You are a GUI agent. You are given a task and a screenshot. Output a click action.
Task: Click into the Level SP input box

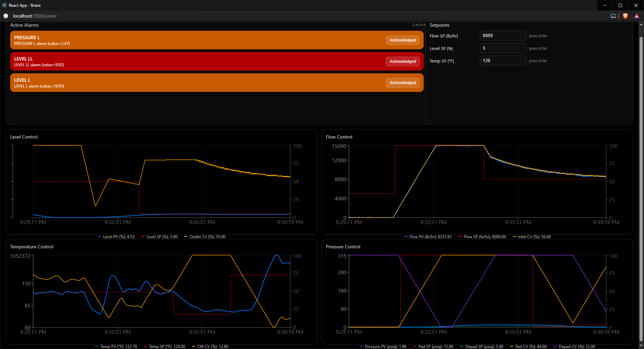pyautogui.click(x=502, y=48)
